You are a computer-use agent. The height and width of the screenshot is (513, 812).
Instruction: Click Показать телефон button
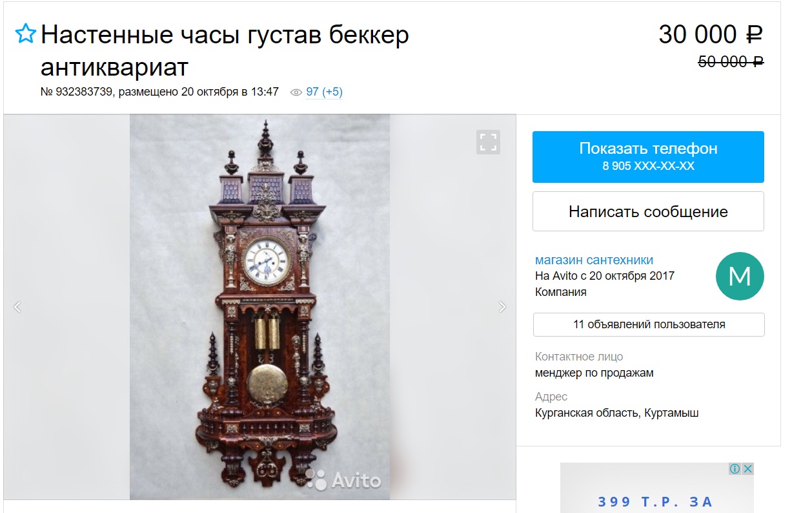click(x=648, y=157)
